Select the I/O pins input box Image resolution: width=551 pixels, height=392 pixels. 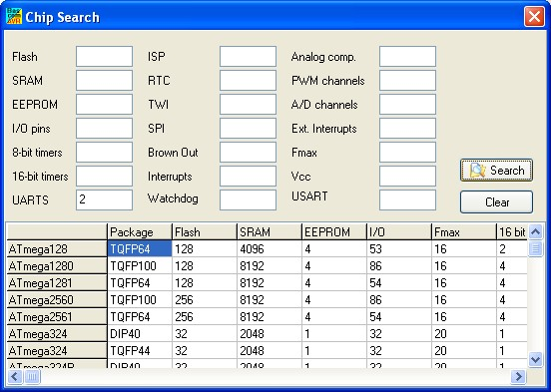click(105, 128)
